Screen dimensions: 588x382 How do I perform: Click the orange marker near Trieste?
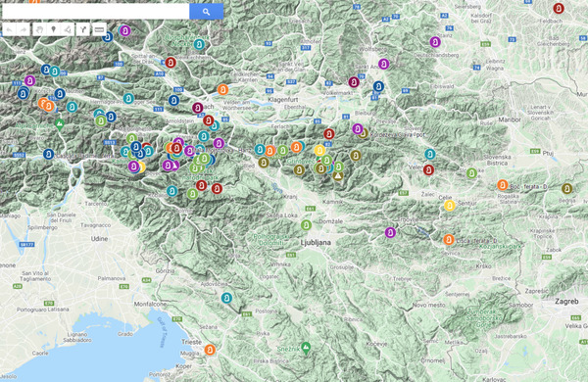tap(210, 350)
